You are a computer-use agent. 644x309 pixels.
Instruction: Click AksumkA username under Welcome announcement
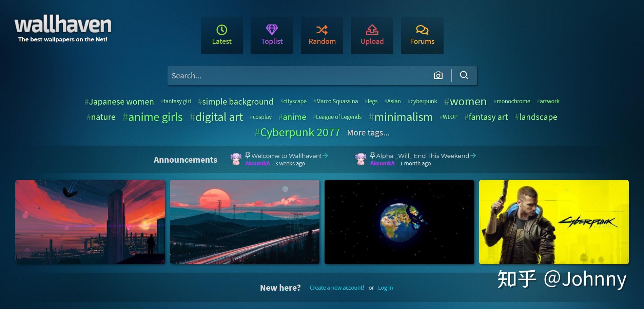pyautogui.click(x=258, y=163)
